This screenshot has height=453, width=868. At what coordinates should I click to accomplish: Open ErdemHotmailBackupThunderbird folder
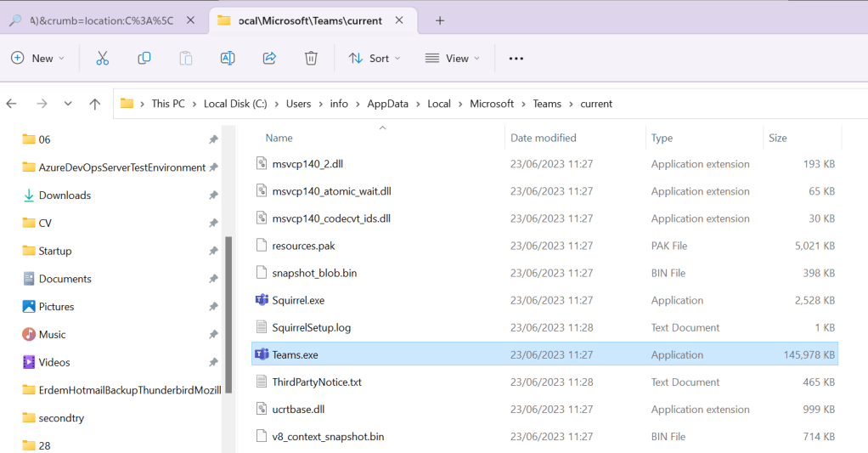[x=130, y=390]
